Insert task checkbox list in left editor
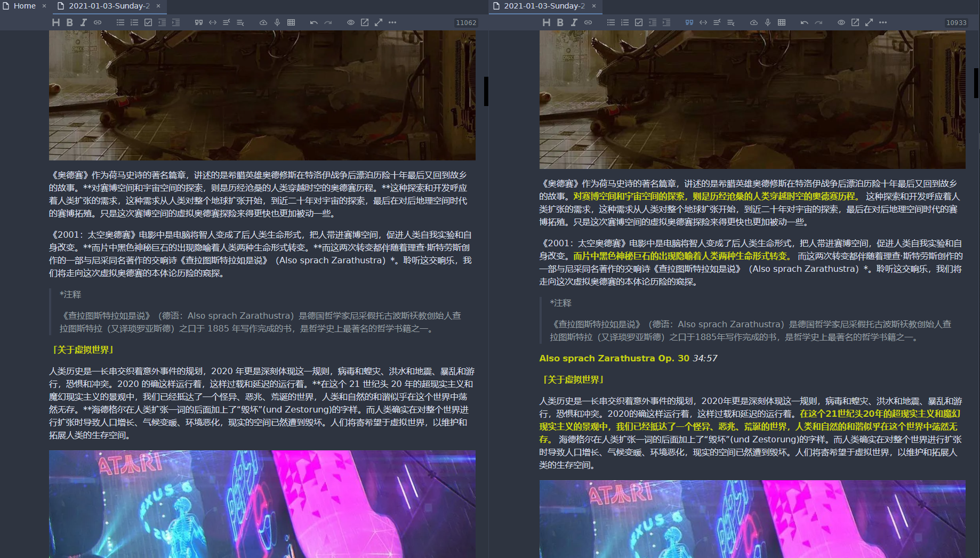 (148, 22)
